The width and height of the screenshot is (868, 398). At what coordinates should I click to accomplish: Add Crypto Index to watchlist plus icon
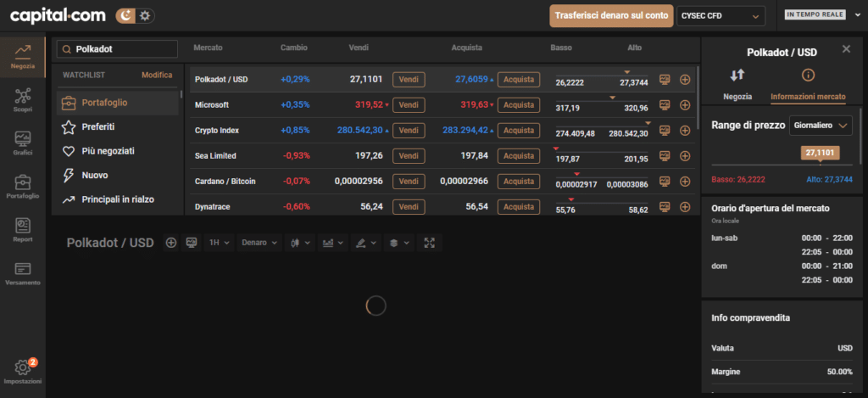pos(685,131)
